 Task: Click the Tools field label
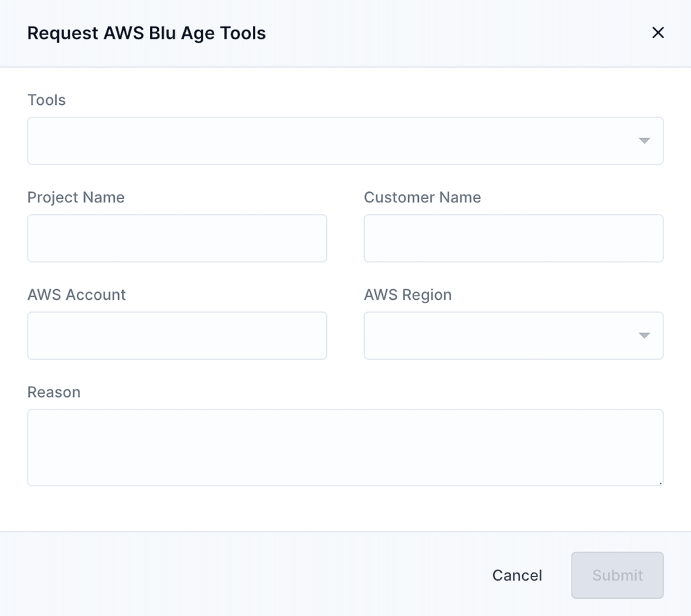[46, 100]
